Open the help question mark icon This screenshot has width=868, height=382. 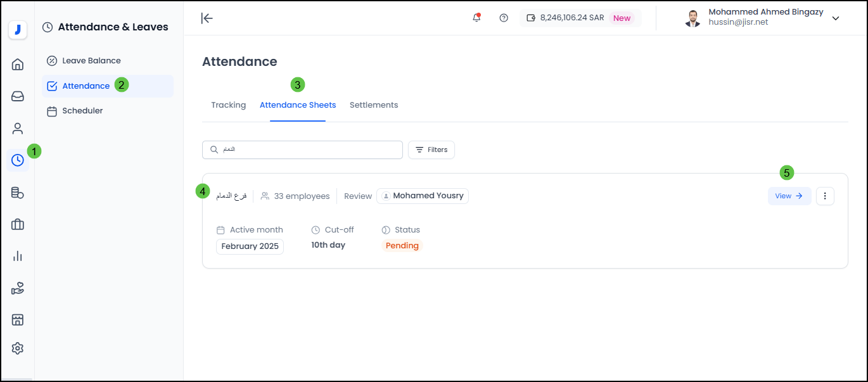pos(504,18)
